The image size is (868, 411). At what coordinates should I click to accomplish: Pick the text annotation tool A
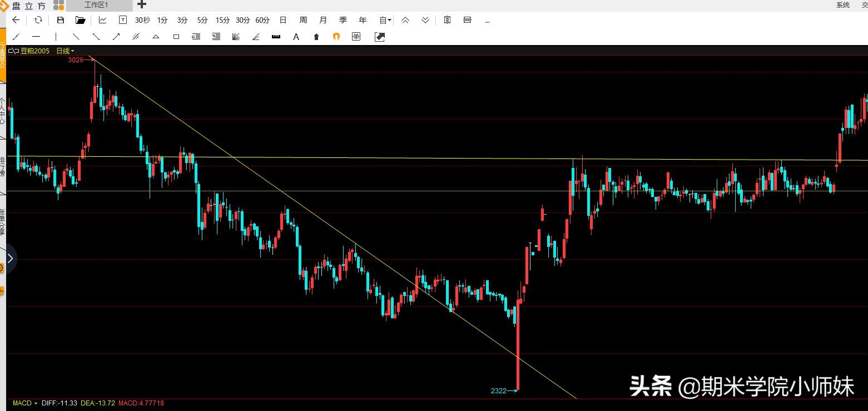pyautogui.click(x=296, y=37)
